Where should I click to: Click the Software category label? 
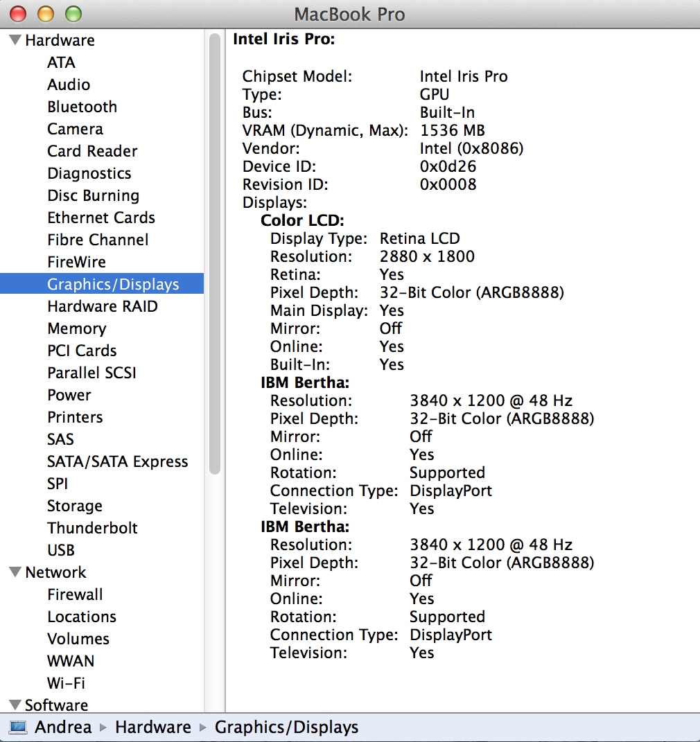pyautogui.click(x=56, y=705)
